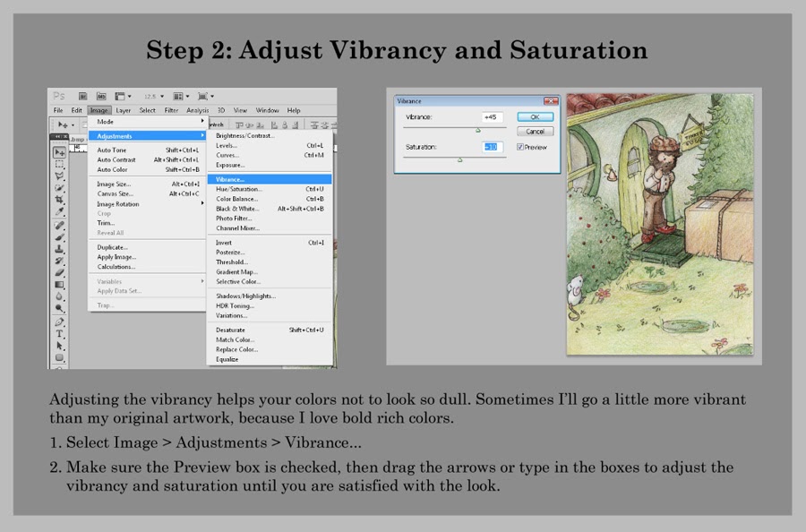Open the Layer menu
Viewport: 806px width, 532px height.
pos(123,110)
